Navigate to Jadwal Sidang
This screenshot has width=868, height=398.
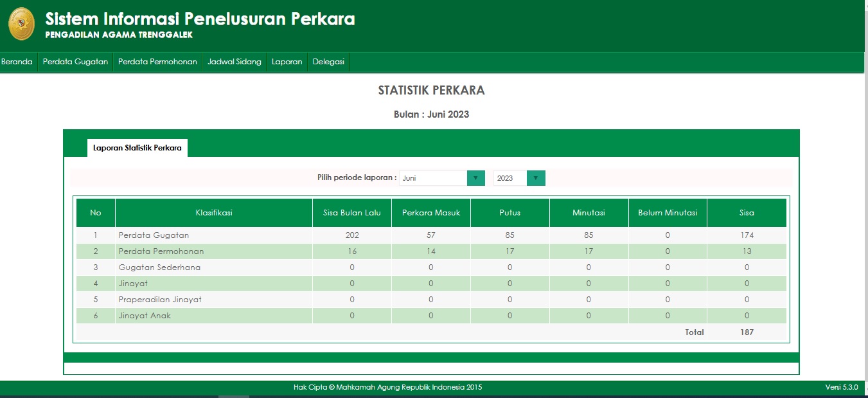[235, 62]
